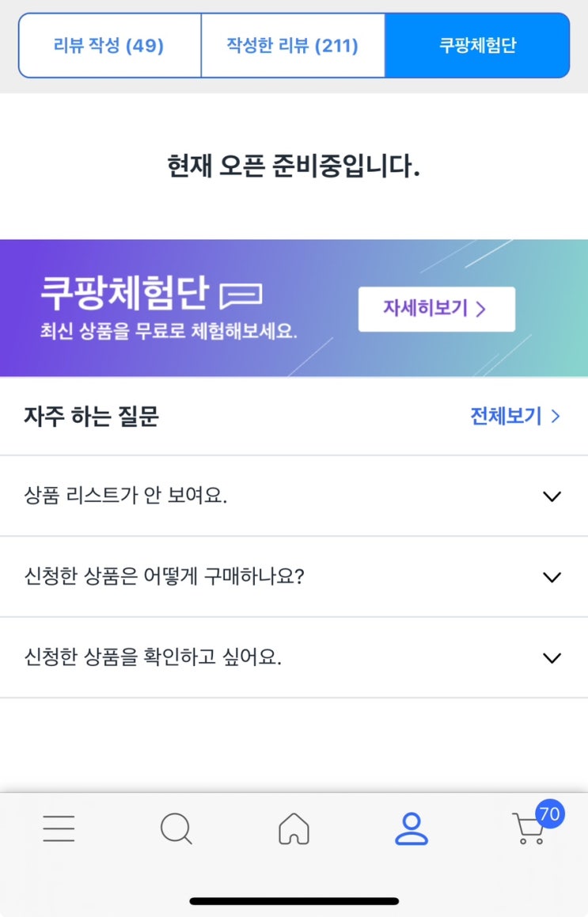Tap FAQ question 신청한 상품은 어떻게 구매하나요?
Viewport: 588px width, 917px height.
coord(165,577)
